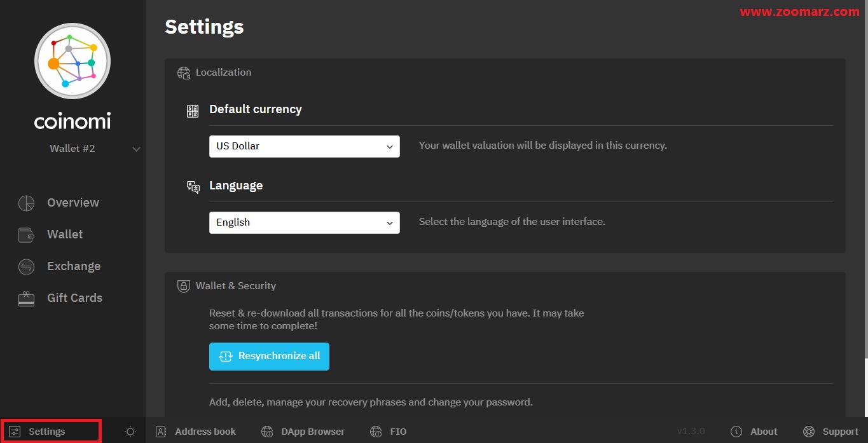Click the v1.3.0 version label
868x443 pixels.
[x=691, y=432]
